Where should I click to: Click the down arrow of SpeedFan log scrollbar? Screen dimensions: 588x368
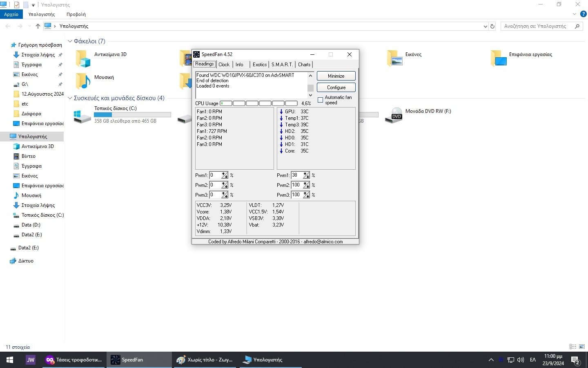click(310, 95)
